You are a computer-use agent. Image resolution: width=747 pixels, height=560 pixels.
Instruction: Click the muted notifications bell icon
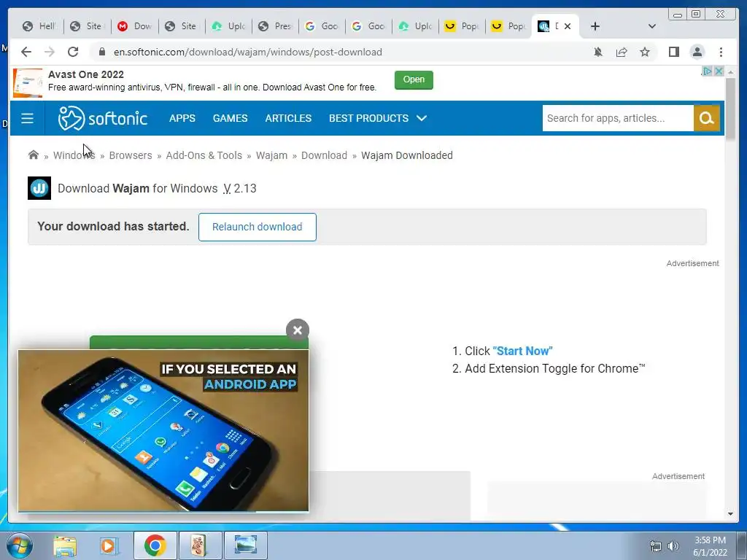[598, 52]
